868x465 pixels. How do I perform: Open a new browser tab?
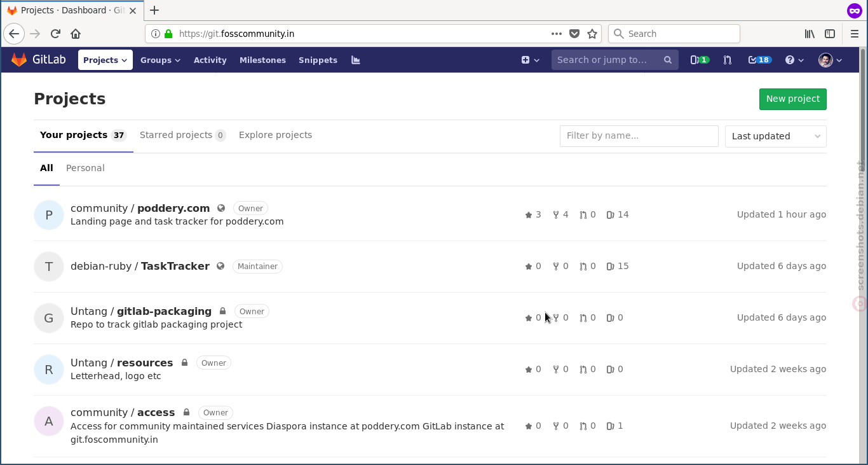[x=154, y=10]
